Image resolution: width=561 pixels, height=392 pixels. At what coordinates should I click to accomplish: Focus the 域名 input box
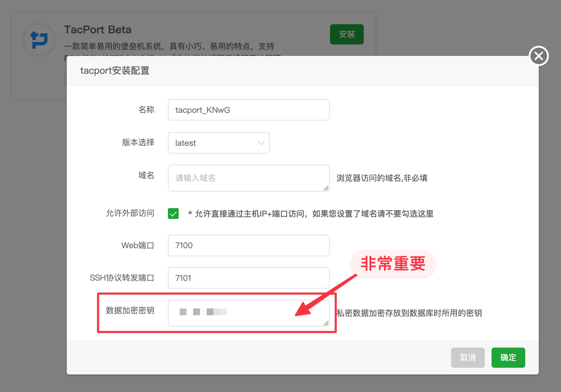[x=249, y=178]
